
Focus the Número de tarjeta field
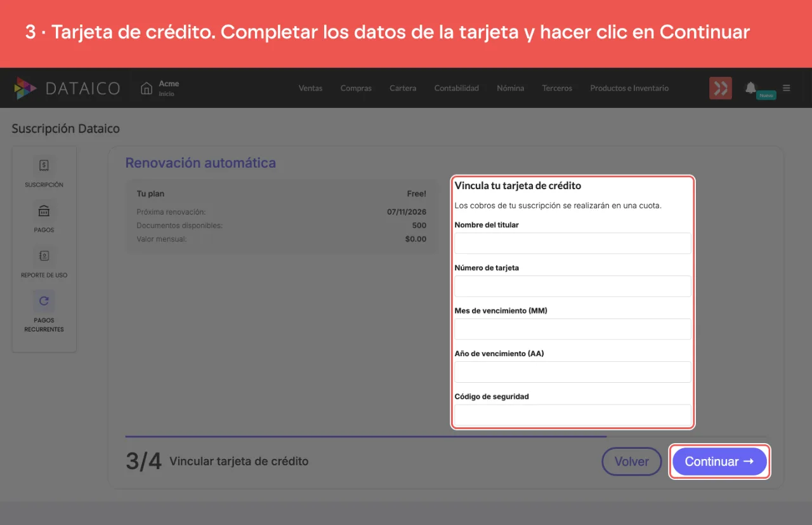tap(573, 286)
